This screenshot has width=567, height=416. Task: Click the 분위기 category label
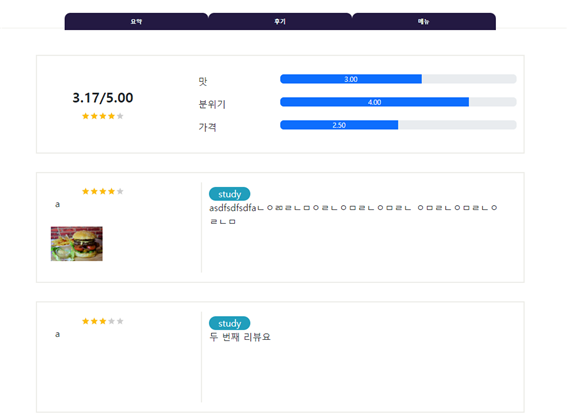(x=212, y=104)
